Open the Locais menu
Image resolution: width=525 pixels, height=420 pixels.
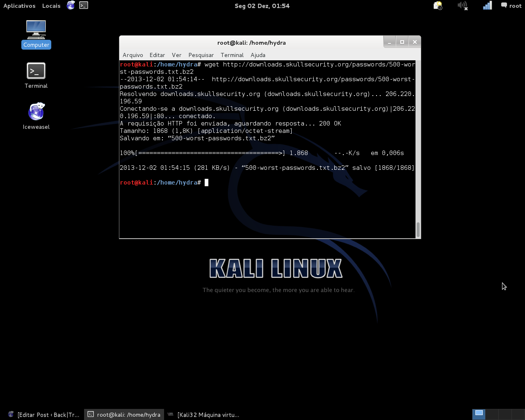click(51, 6)
